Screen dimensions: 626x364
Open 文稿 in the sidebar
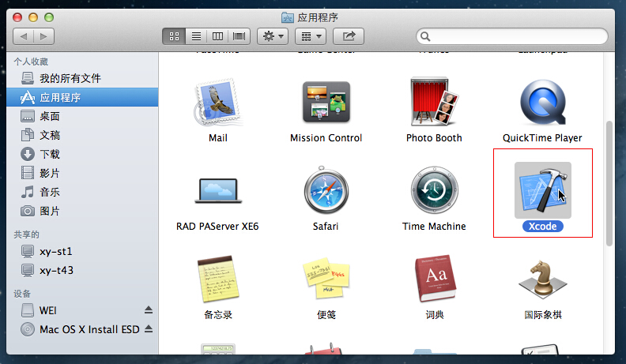(x=82, y=135)
